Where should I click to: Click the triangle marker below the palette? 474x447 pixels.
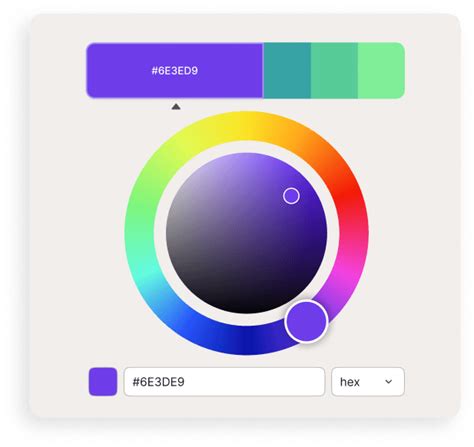tap(176, 107)
